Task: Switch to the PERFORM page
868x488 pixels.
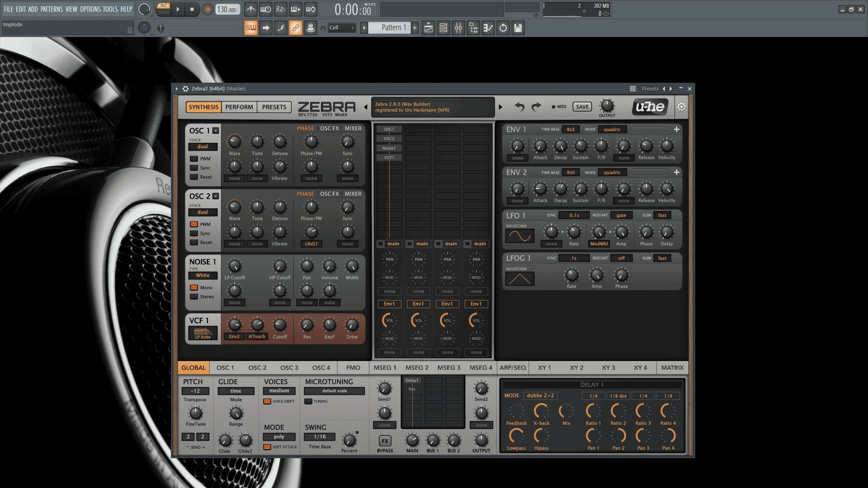Action: pos(239,107)
